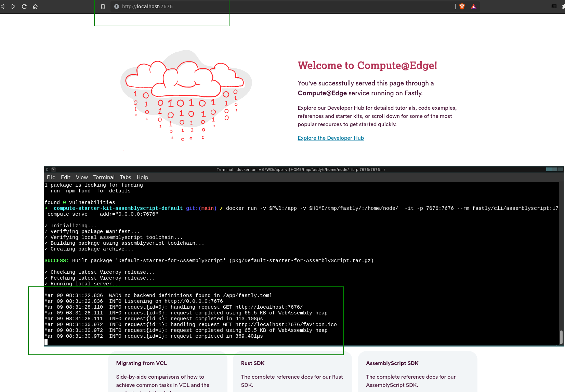Go back with browser back arrow
565x392 pixels.
[2, 6]
